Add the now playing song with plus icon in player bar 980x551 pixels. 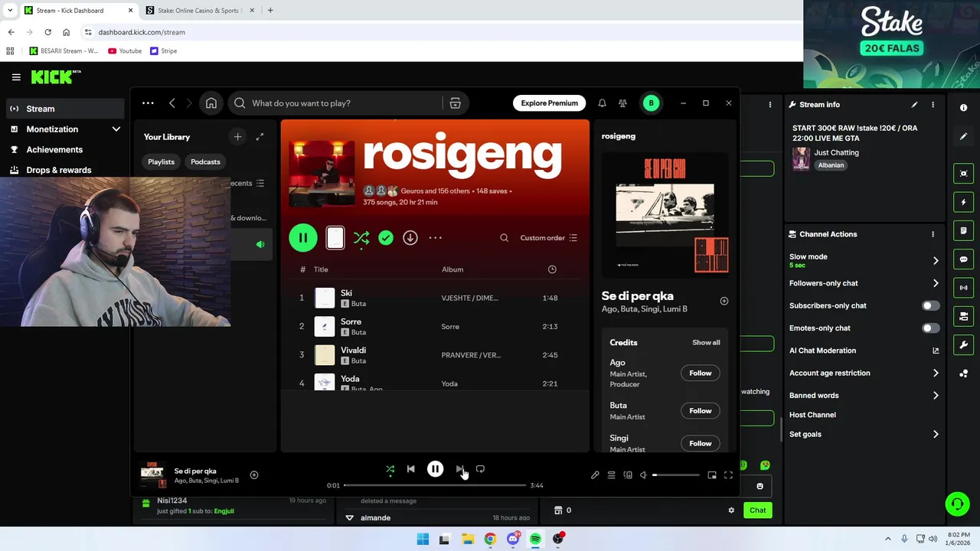click(x=254, y=475)
